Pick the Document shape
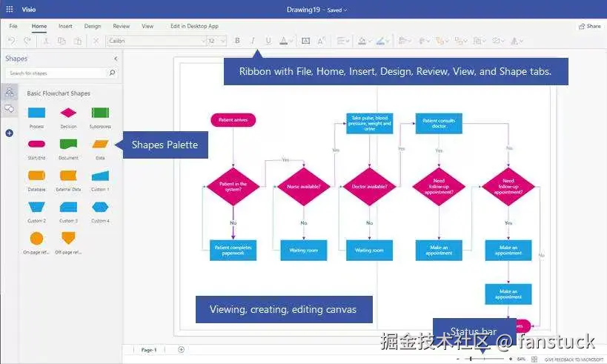 [x=68, y=144]
